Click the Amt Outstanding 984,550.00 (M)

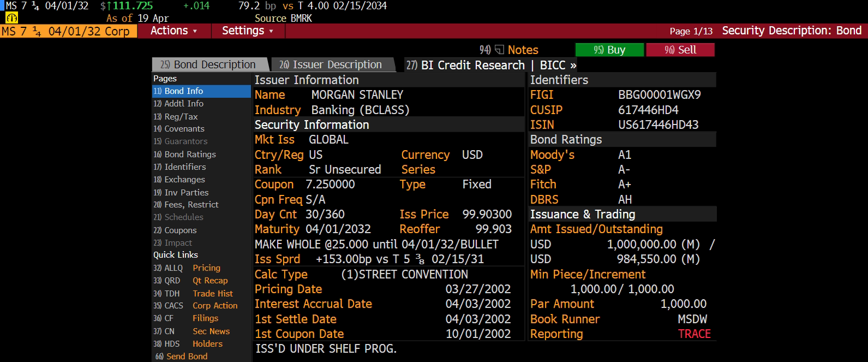pos(659,259)
